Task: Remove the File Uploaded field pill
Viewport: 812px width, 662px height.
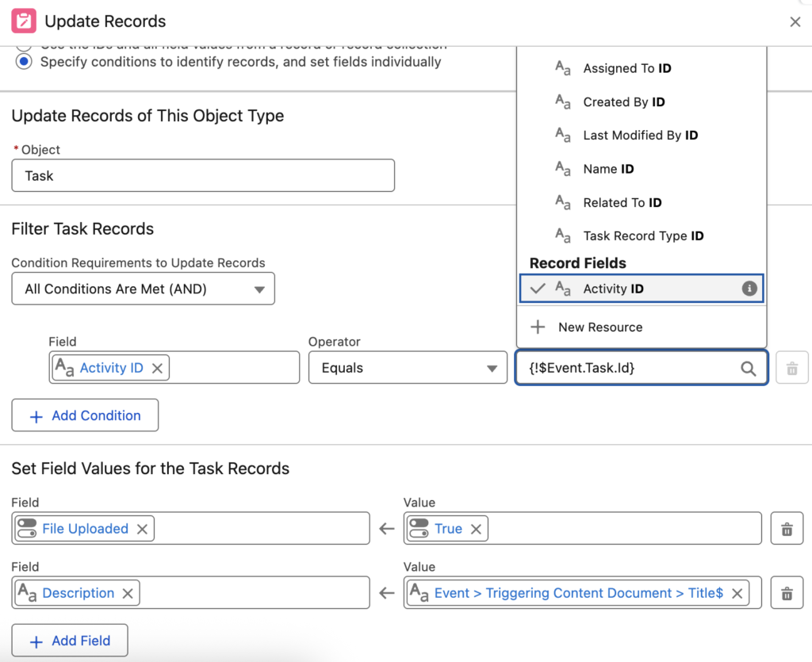Action: pyautogui.click(x=142, y=529)
